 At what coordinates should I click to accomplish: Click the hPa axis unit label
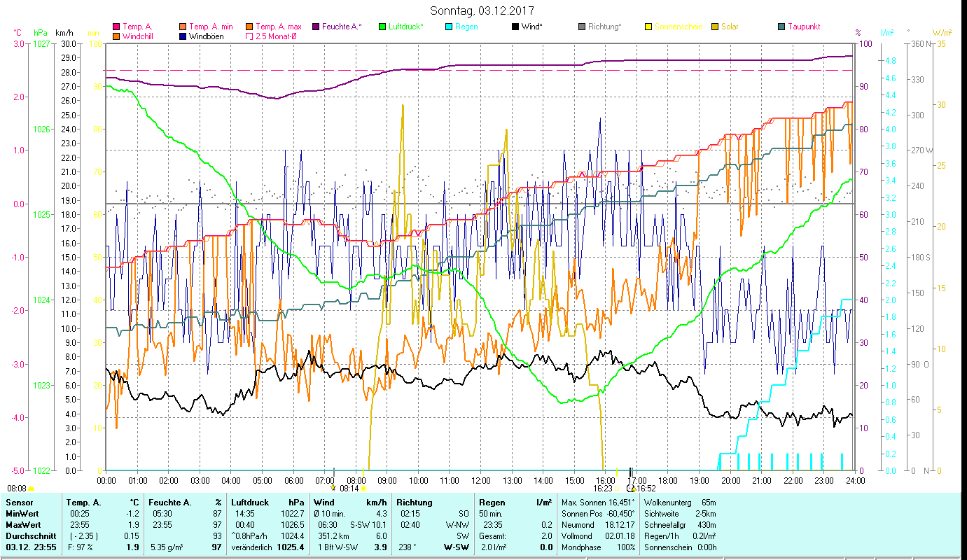coord(41,33)
